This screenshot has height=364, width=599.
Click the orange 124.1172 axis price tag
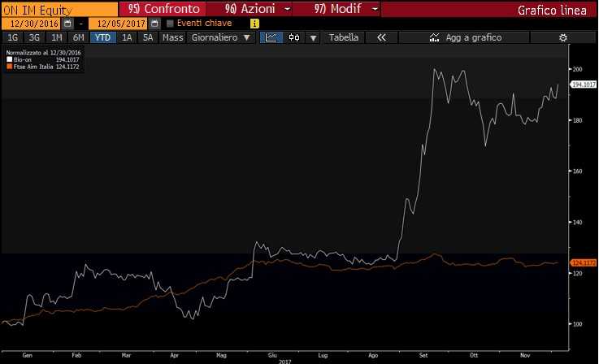(583, 262)
